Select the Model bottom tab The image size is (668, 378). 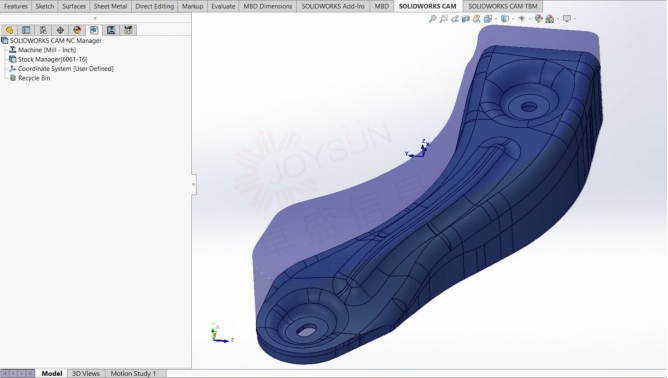(x=52, y=373)
